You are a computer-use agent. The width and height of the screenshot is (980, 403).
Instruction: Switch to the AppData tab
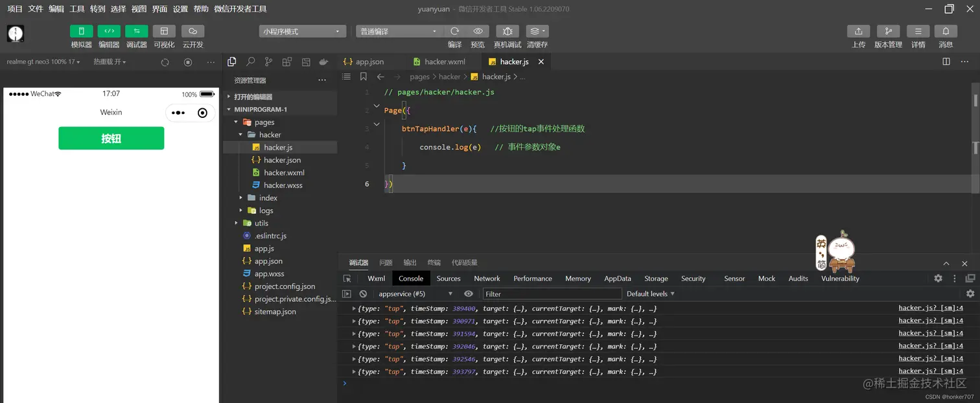[x=618, y=279]
